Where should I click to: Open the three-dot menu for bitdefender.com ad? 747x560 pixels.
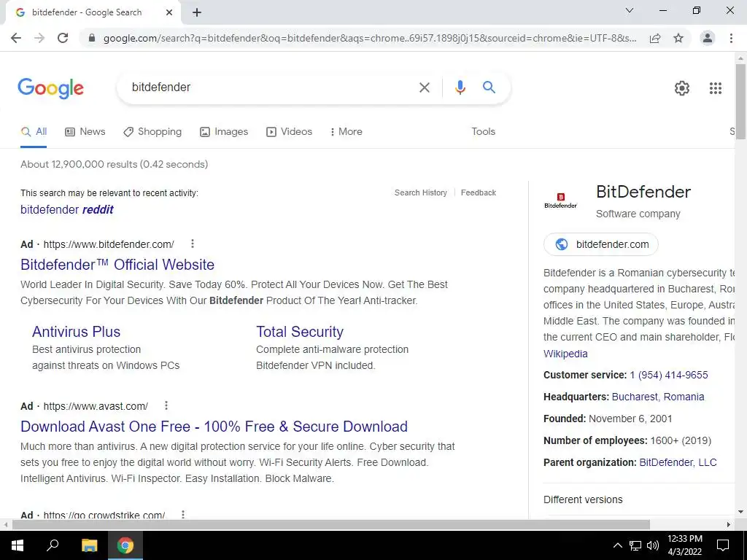pyautogui.click(x=193, y=244)
